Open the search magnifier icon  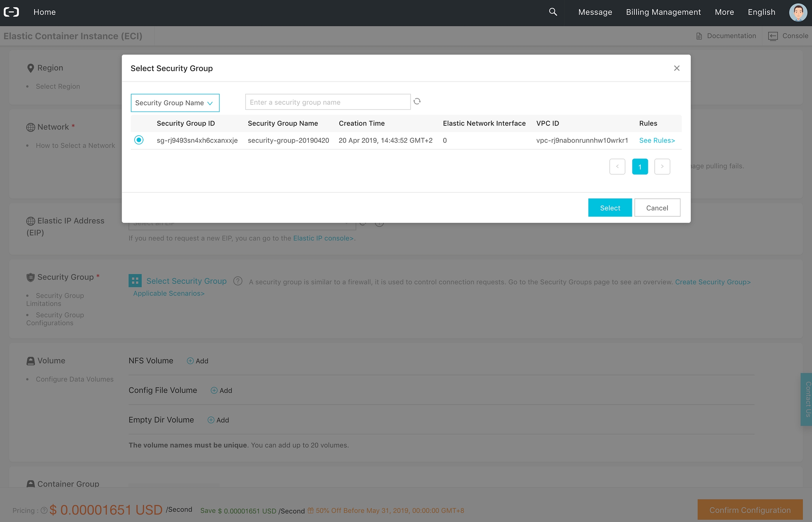(553, 12)
